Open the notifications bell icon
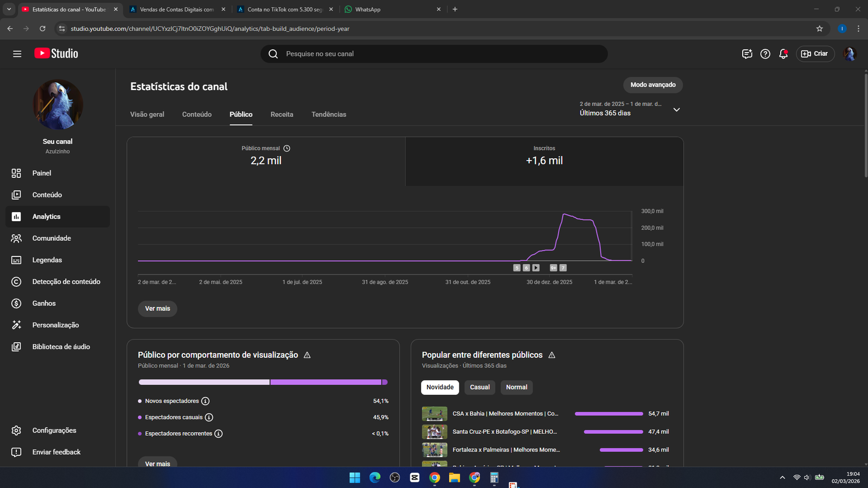 (783, 54)
